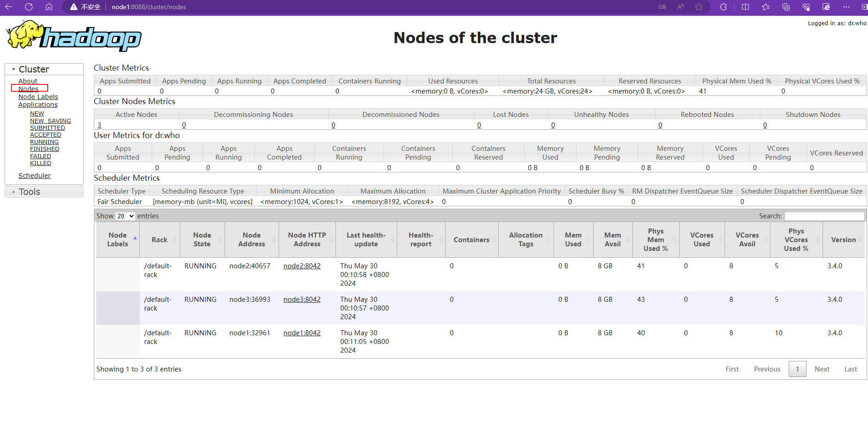Open the Scheduler sidebar link
Image resolution: width=868 pixels, height=427 pixels.
34,176
